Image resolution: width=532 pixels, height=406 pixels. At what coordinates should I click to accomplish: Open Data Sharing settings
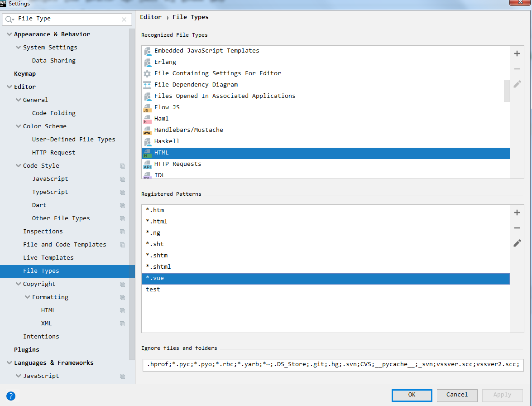(x=53, y=60)
